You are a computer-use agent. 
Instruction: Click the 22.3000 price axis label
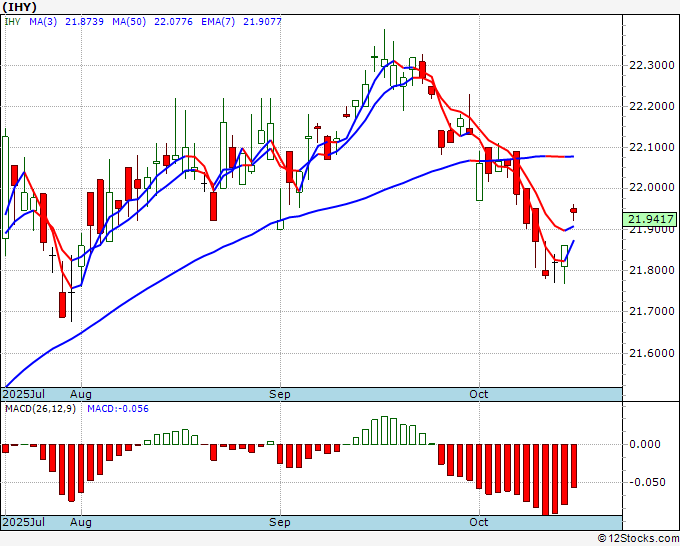tap(651, 65)
